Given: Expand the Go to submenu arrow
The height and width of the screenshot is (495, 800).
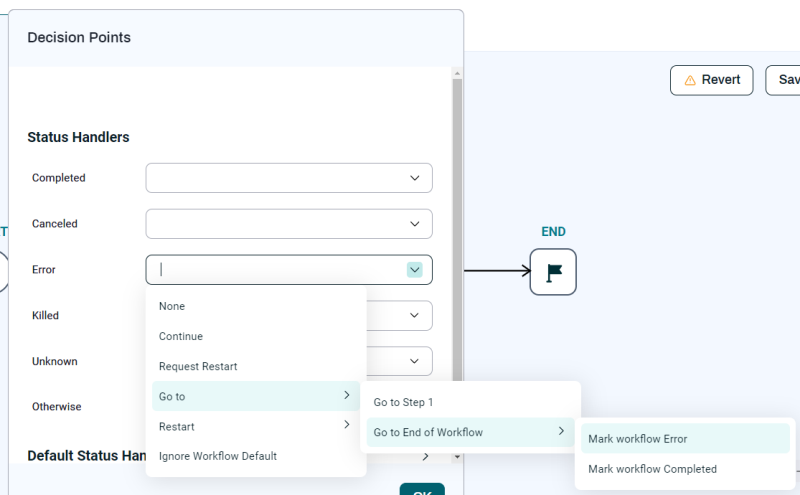Looking at the screenshot, I should pos(346,396).
